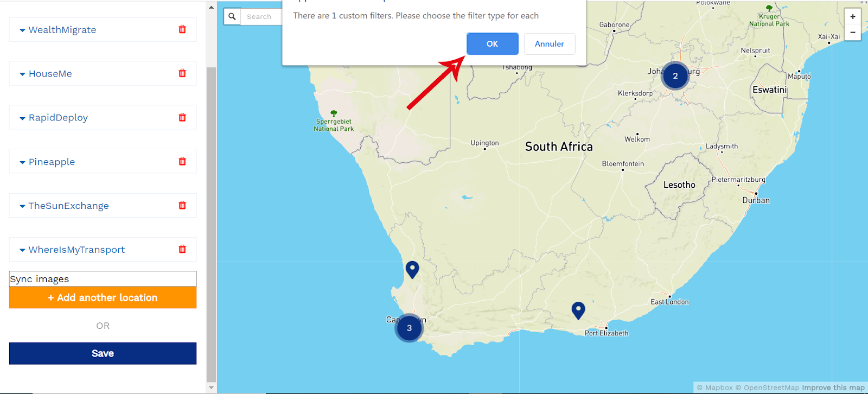Click the Eswatini country label
The height and width of the screenshot is (394, 868).
coord(769,90)
